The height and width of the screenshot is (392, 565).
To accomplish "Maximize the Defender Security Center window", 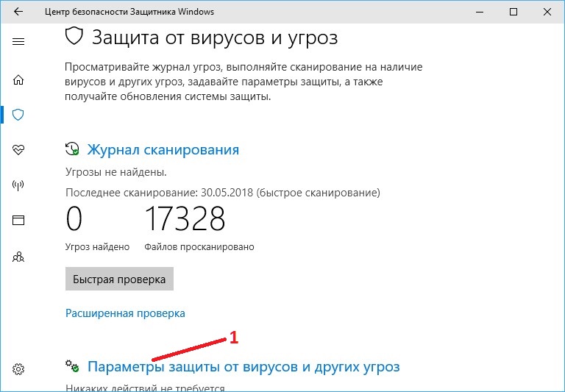I will tap(514, 12).
